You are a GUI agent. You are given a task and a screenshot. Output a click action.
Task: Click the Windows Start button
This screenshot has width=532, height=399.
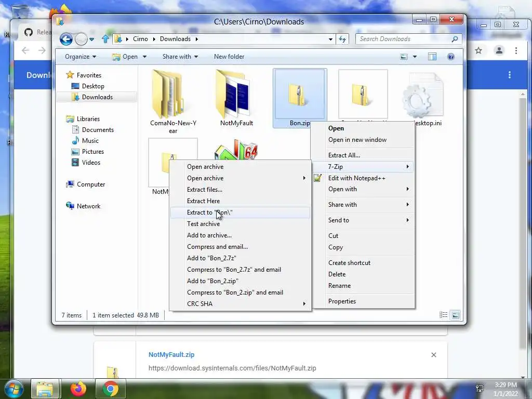click(14, 389)
